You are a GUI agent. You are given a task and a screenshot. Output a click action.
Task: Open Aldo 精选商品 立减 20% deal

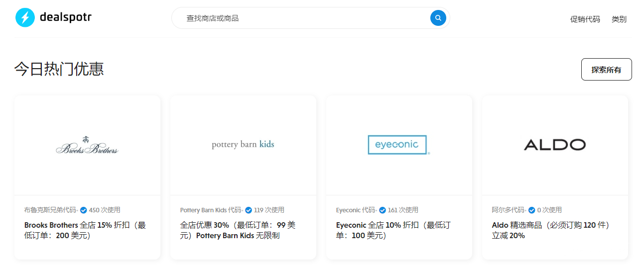(550, 230)
